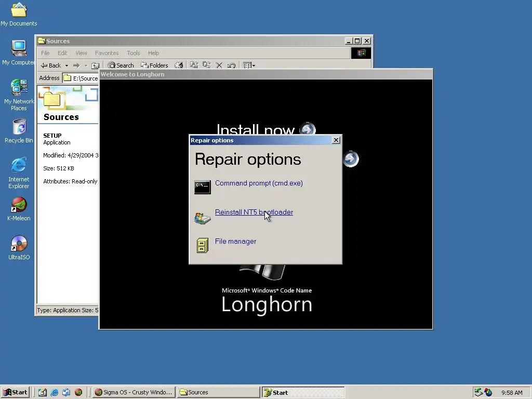Click the colorful system tray icon
Viewport: 532px width, 399px height.
(x=488, y=392)
